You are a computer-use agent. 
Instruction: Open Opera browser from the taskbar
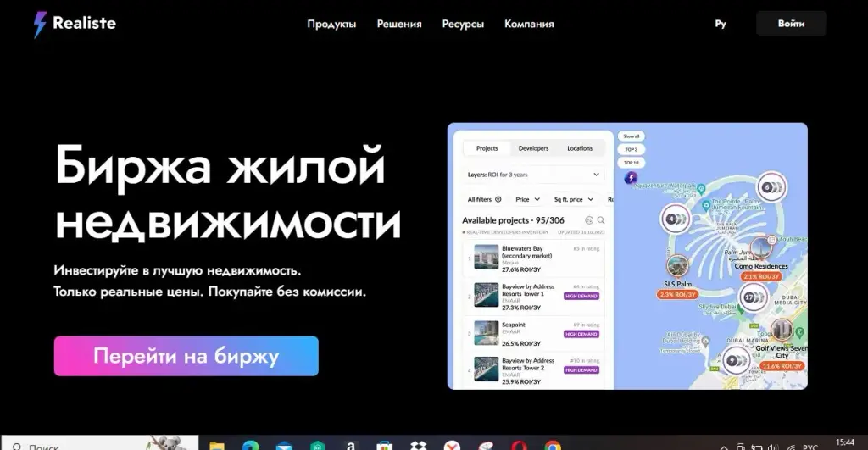[519, 446]
